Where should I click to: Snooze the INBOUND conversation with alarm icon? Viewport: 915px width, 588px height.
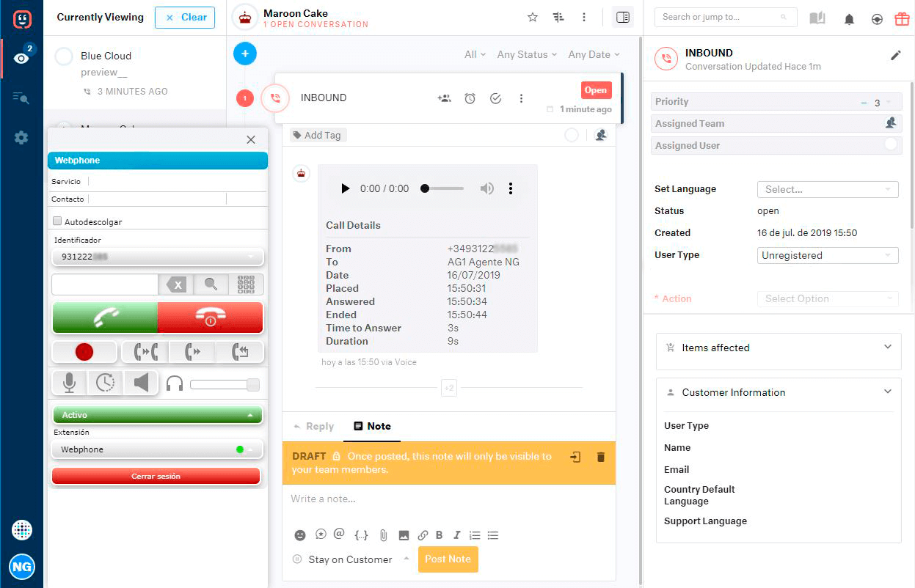click(x=470, y=98)
